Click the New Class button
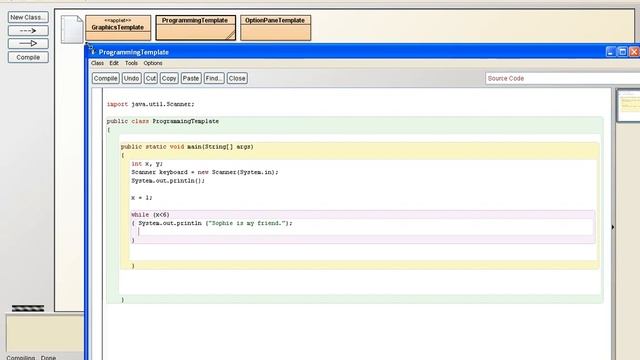The width and height of the screenshot is (640, 360). tap(28, 17)
